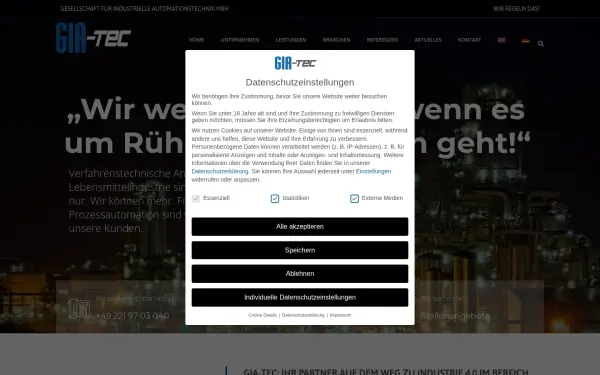This screenshot has height=375, width=600.
Task: Open the Home menu item
Action: [196, 40]
